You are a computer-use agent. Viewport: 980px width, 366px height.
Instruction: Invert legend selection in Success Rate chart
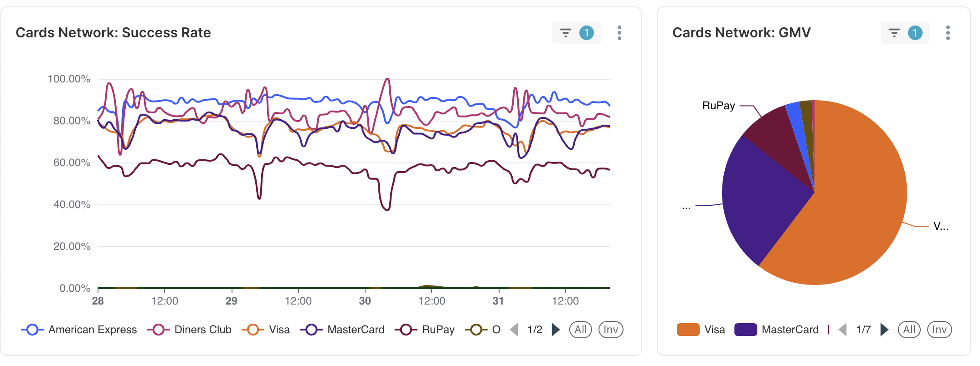[x=611, y=330]
